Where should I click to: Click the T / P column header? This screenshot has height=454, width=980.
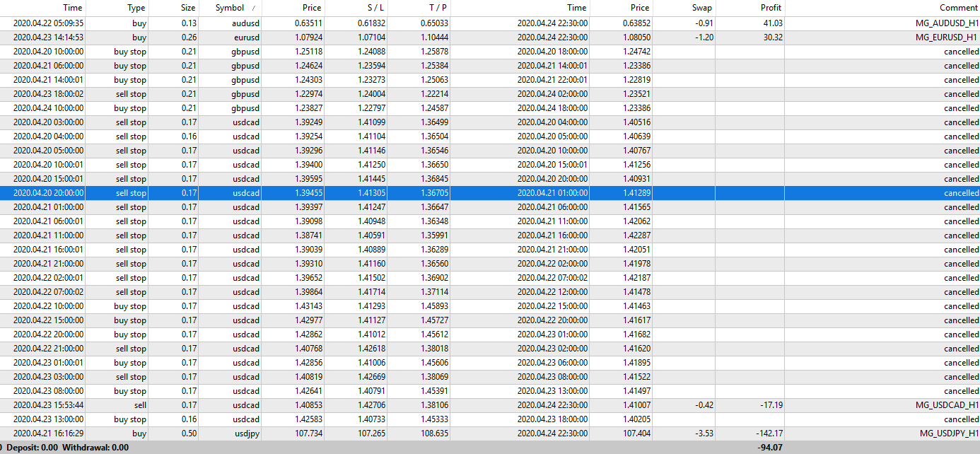[x=438, y=8]
